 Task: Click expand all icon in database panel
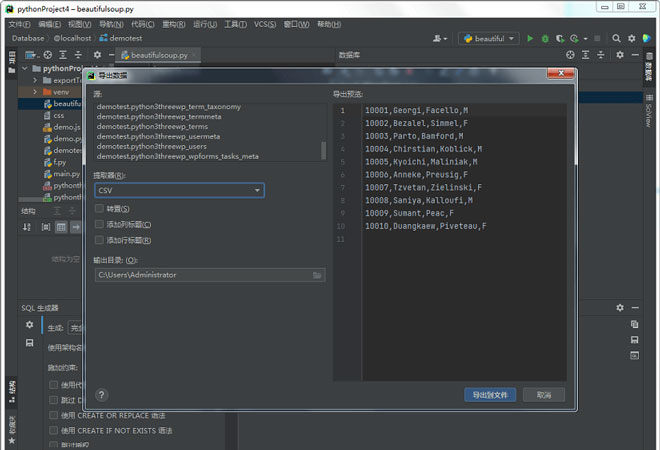tap(585, 55)
